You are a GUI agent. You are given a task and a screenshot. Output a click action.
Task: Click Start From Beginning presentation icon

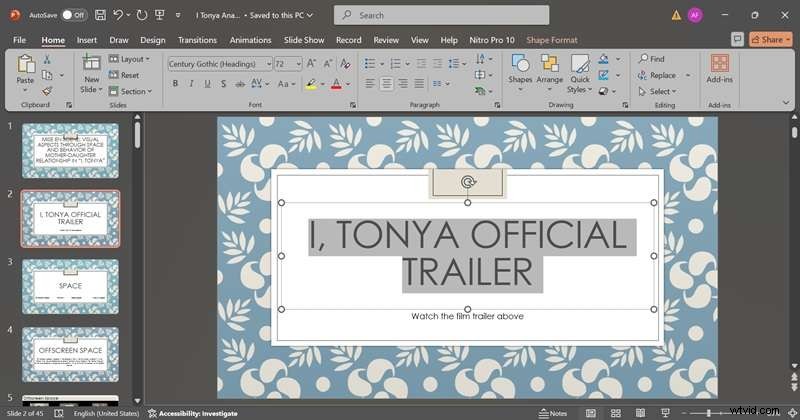pos(160,15)
